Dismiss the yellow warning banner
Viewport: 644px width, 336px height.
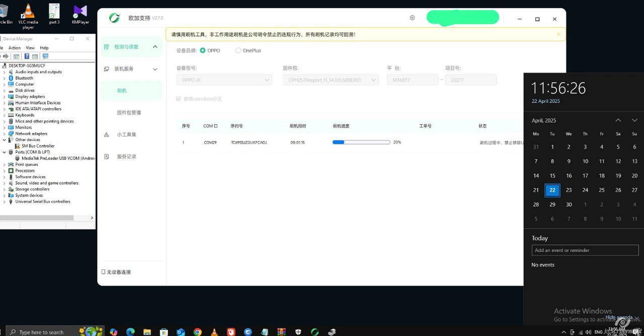558,34
